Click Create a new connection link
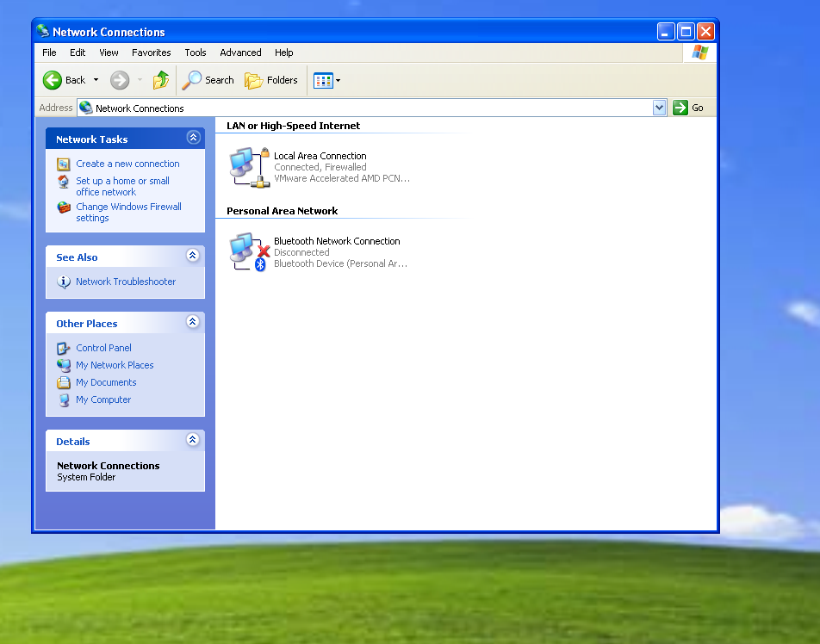820x644 pixels. click(x=127, y=164)
